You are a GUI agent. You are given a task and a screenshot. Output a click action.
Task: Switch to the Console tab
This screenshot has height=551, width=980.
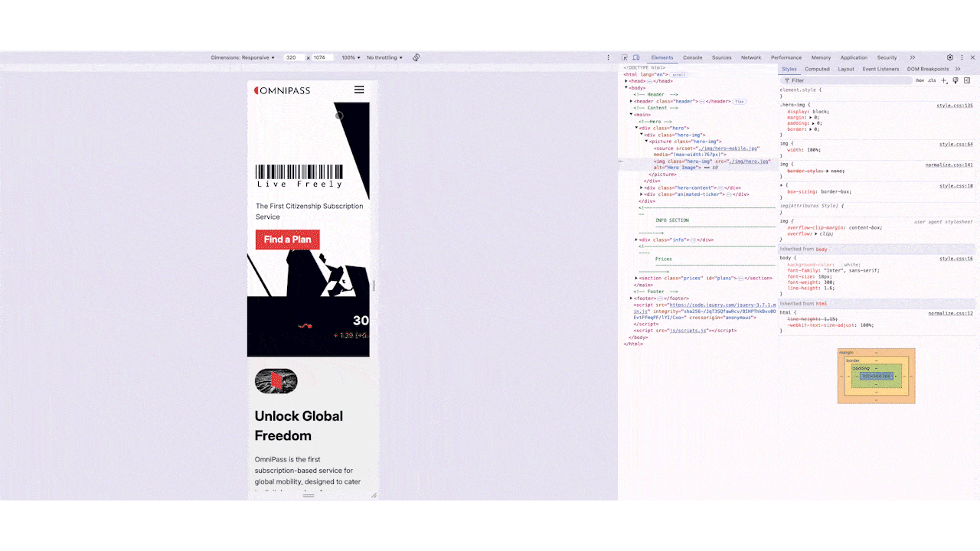click(693, 57)
